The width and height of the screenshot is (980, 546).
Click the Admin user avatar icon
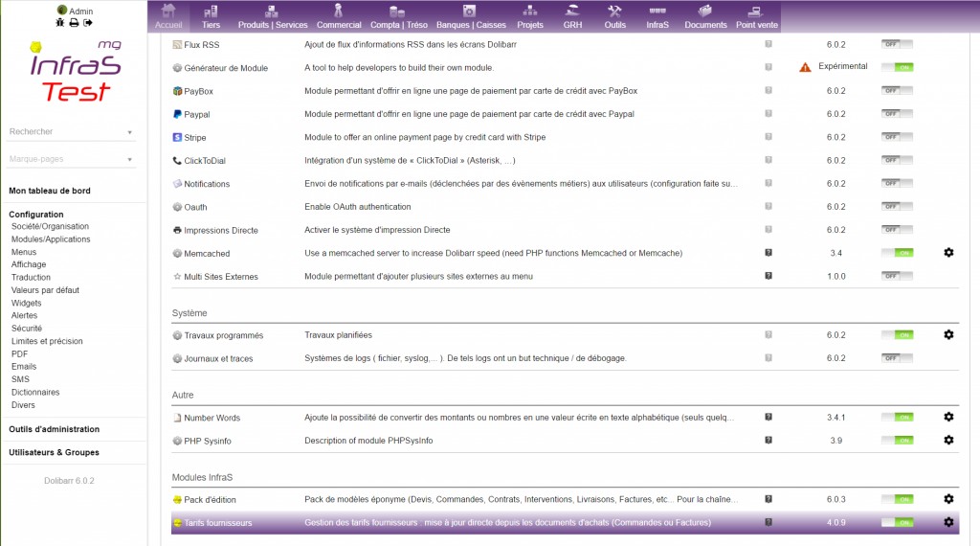click(x=62, y=10)
